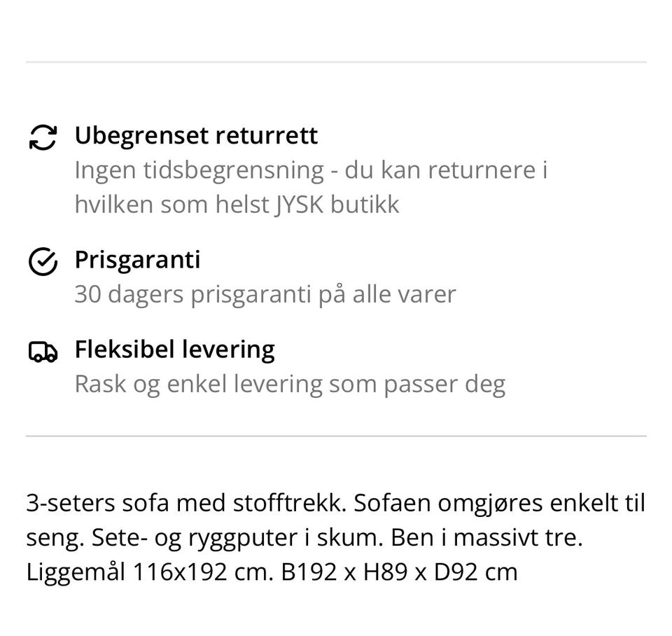The width and height of the screenshot is (672, 636).
Task: Select the Prisgaranti heading
Action: pyautogui.click(x=137, y=260)
